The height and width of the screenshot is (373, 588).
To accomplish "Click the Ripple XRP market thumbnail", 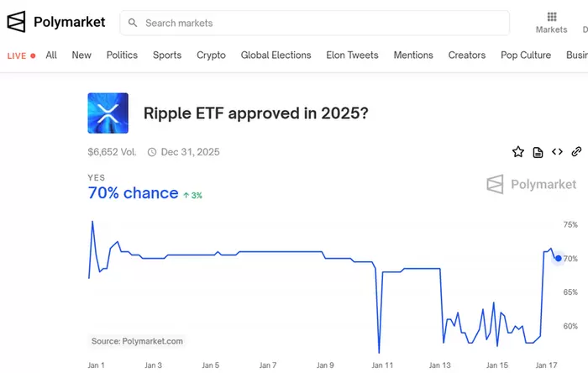I will click(x=108, y=113).
